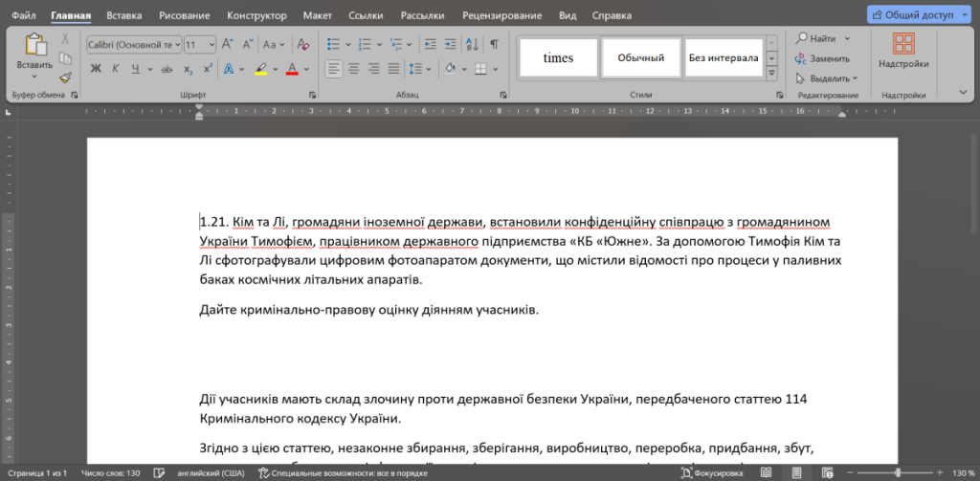Click the Format Painter brush icon
Screen dimensions: 980x481
point(65,78)
